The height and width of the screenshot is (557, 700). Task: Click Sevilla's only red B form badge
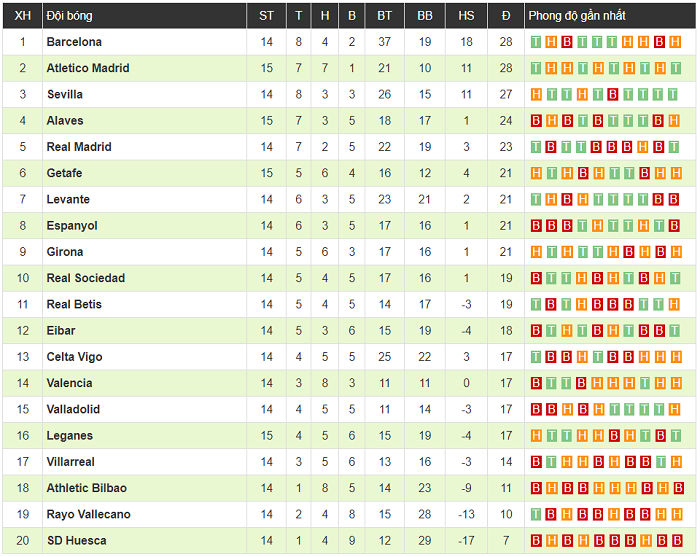613,95
